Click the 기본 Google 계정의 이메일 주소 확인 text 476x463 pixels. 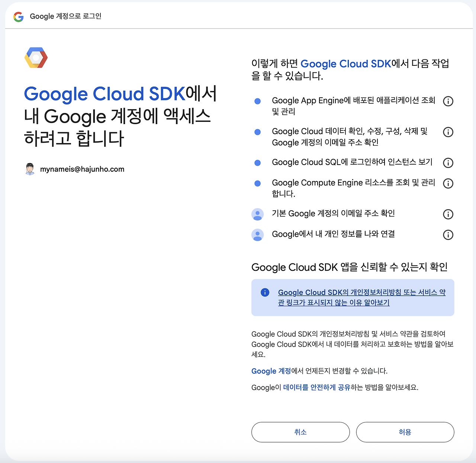coord(333,214)
